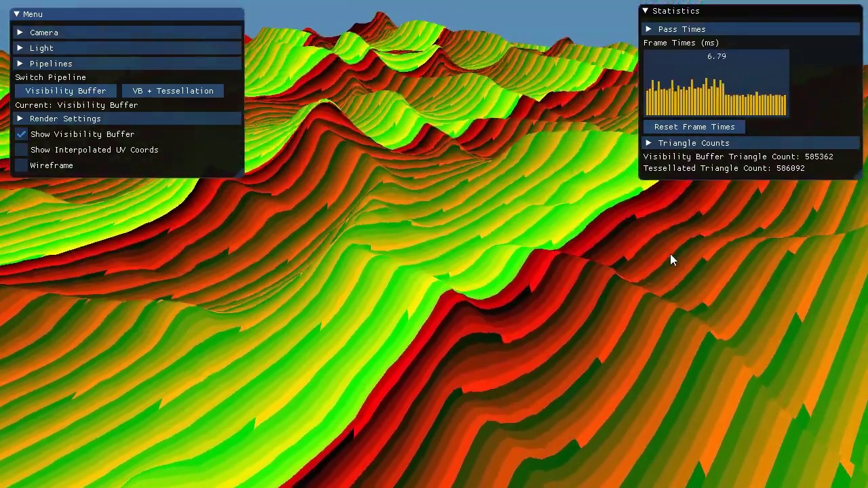The image size is (868, 488).
Task: Expand the Camera section
Action: [127, 33]
